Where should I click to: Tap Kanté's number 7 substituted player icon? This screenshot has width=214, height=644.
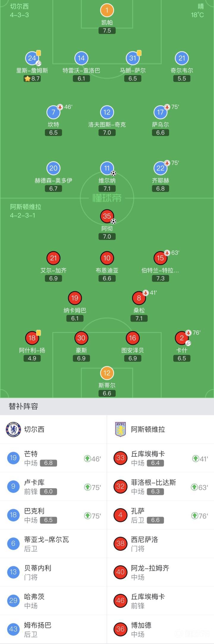(x=53, y=112)
